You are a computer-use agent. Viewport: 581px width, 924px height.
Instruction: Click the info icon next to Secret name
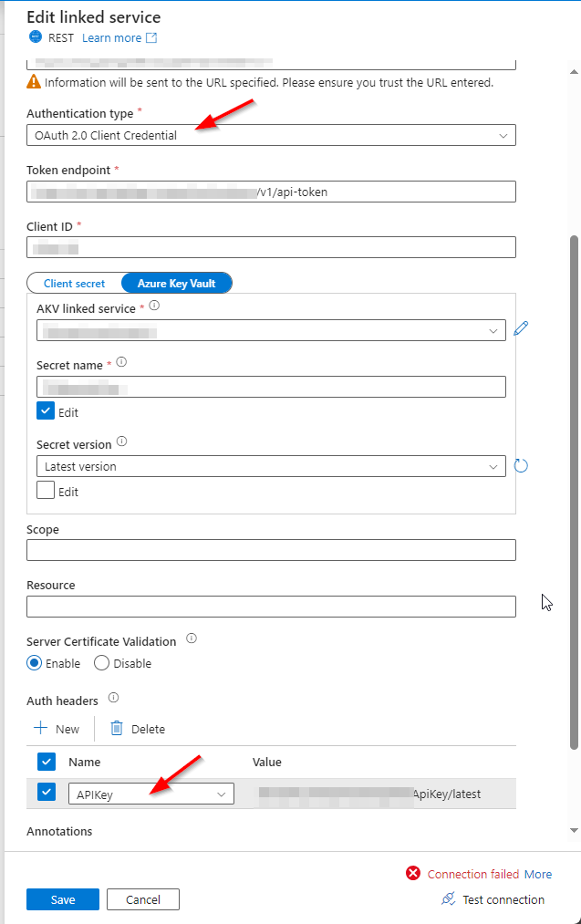[x=121, y=362]
